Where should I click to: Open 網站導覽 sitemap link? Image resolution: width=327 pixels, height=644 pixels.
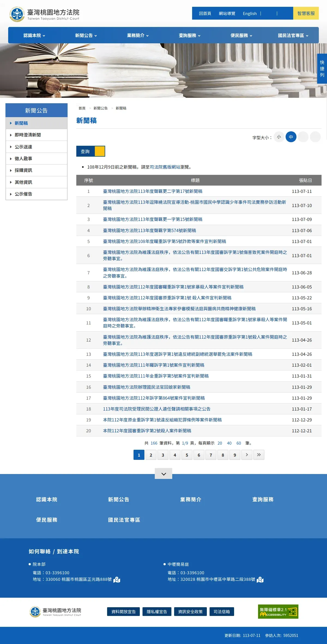[x=227, y=13]
